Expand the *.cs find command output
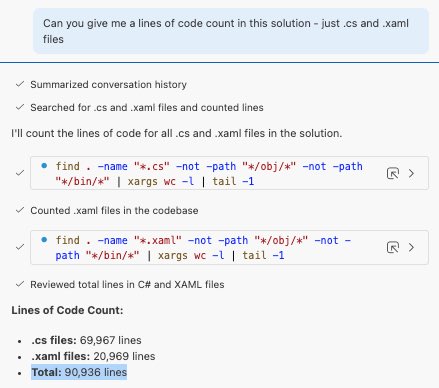439x388 pixels. (x=412, y=173)
